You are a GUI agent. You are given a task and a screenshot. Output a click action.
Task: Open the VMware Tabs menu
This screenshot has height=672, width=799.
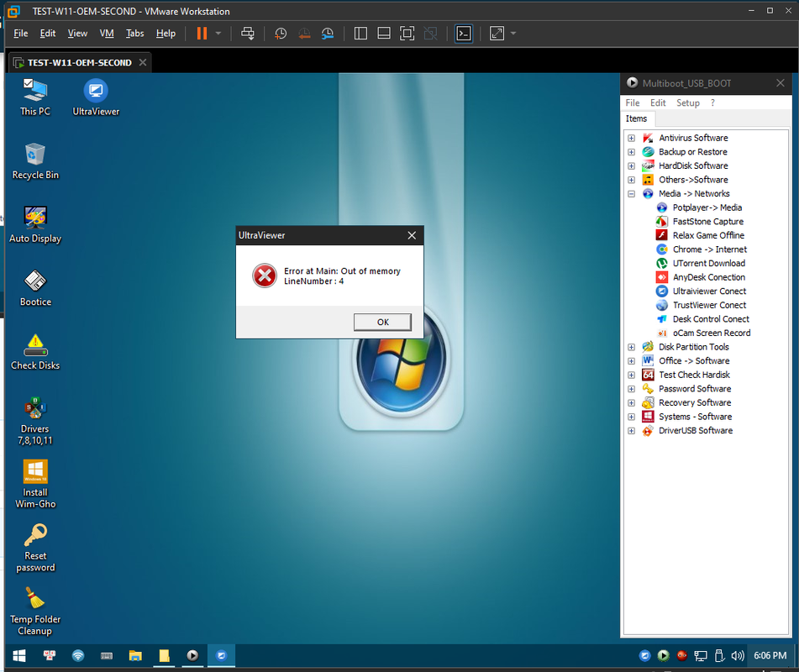135,33
